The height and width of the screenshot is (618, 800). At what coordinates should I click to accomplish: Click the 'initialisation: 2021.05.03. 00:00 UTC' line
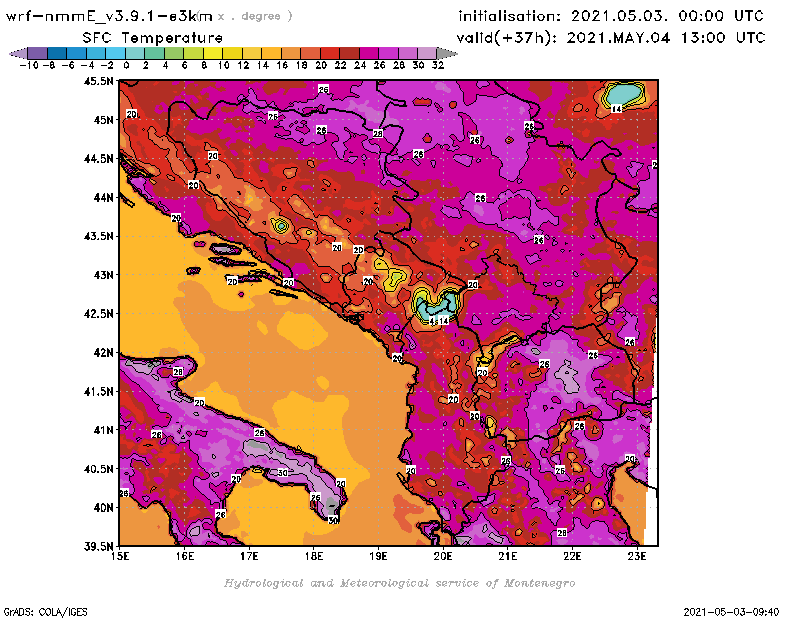coord(611,16)
